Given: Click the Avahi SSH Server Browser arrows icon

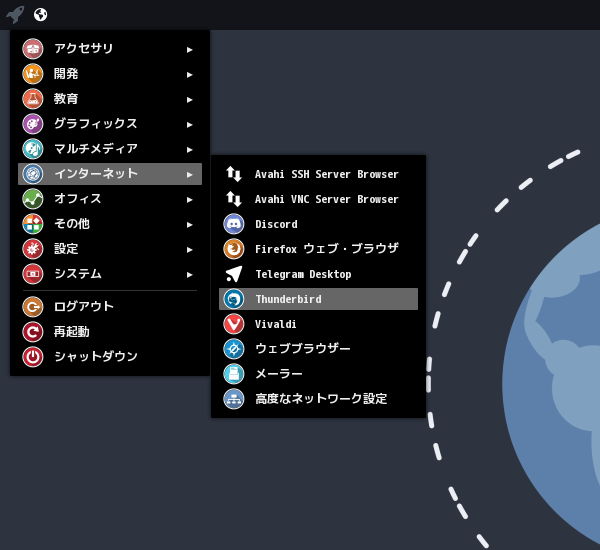Looking at the screenshot, I should coord(234,174).
